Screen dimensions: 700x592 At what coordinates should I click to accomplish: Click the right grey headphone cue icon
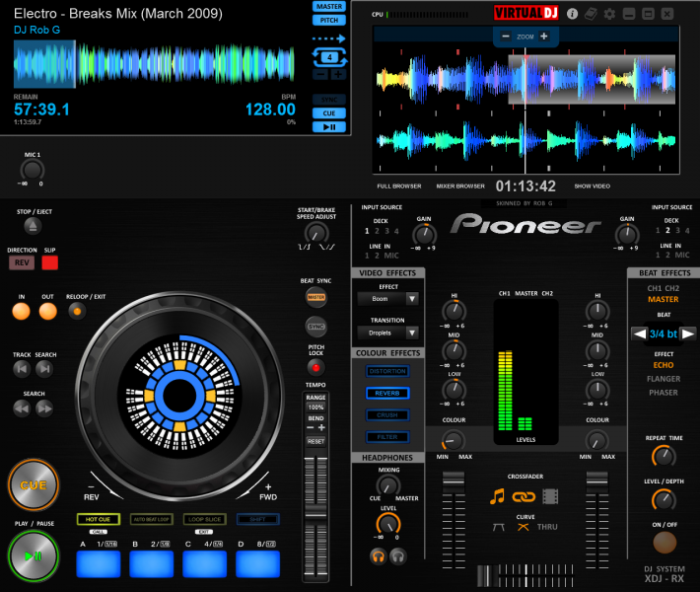pyautogui.click(x=398, y=556)
